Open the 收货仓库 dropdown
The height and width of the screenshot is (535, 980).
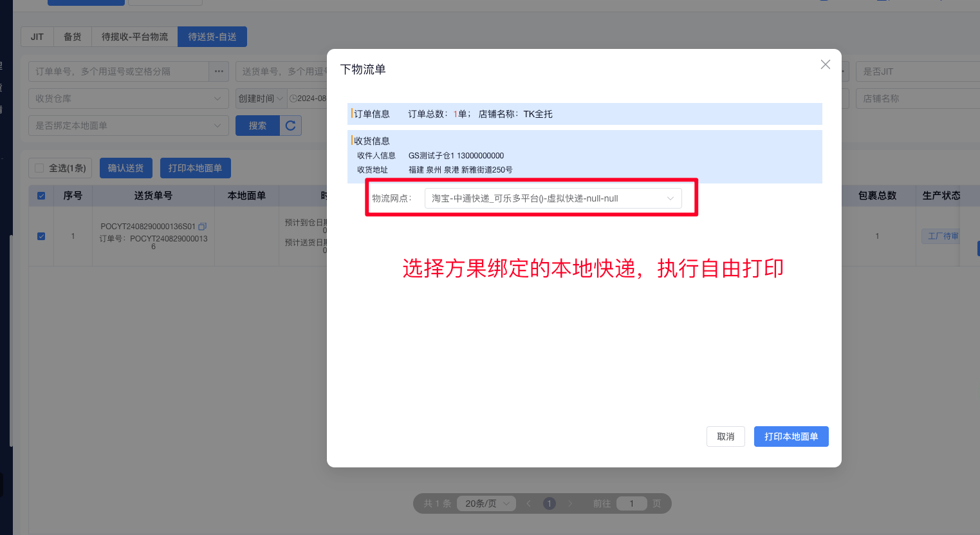coord(129,99)
